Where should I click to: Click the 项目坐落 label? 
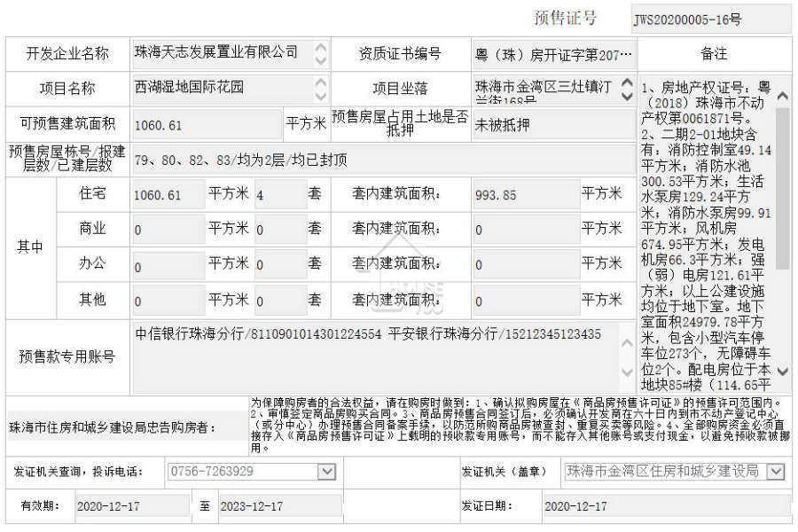click(x=400, y=89)
